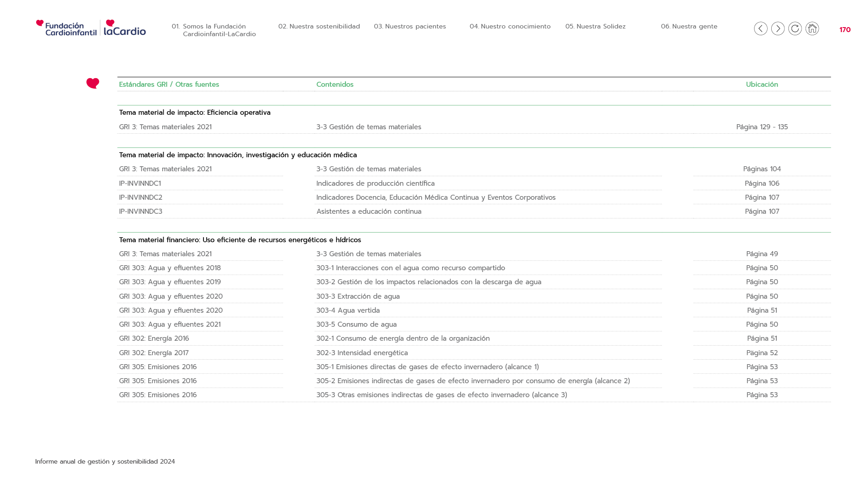Click '303-4 Agua vertida'
Screen dimensions: 868x488
[348, 310]
